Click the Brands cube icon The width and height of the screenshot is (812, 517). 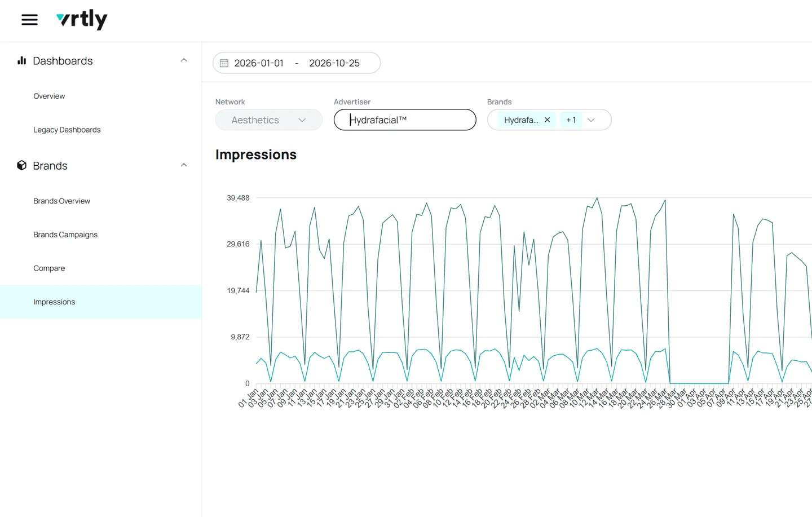[22, 165]
